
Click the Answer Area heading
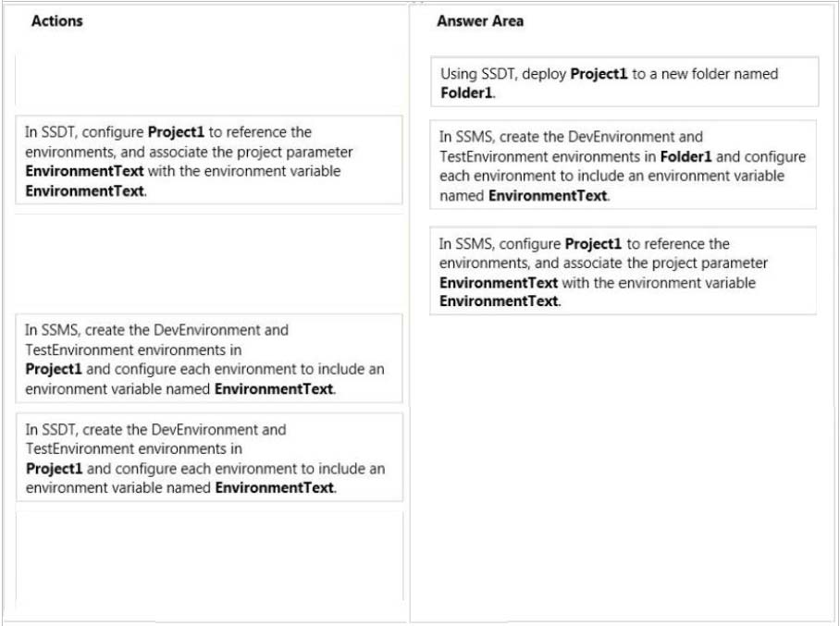tap(480, 21)
